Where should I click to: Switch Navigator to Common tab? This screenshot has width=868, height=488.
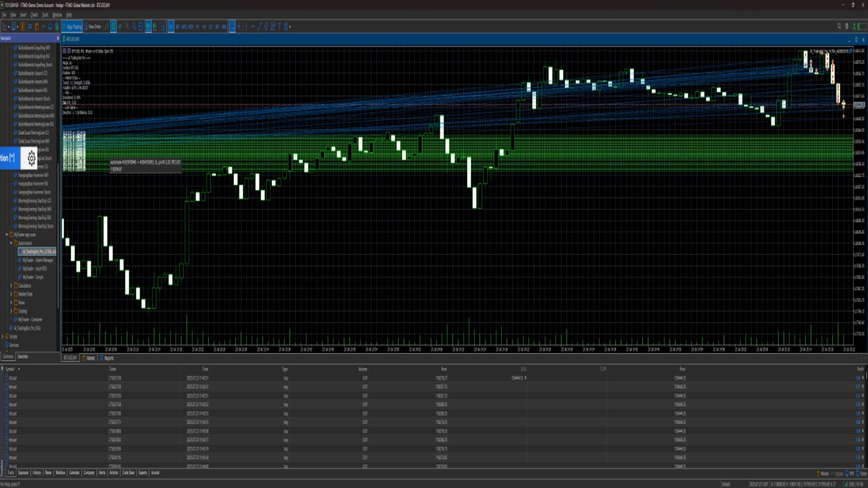pos(8,357)
